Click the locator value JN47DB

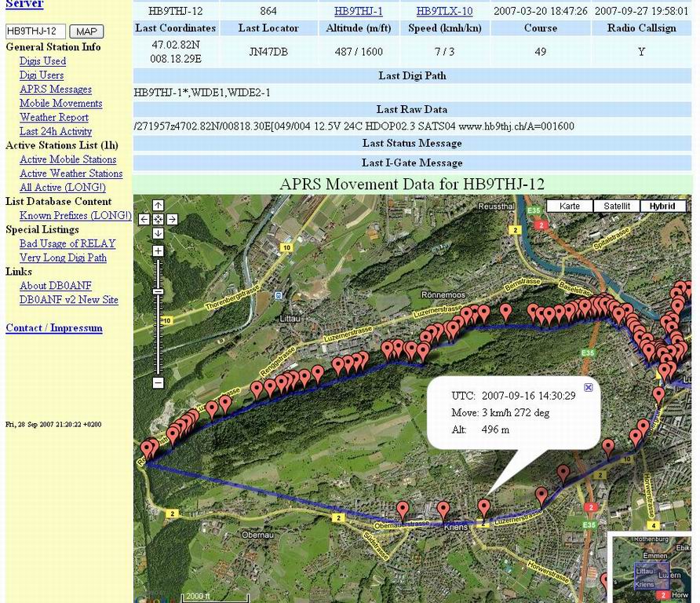pos(268,52)
